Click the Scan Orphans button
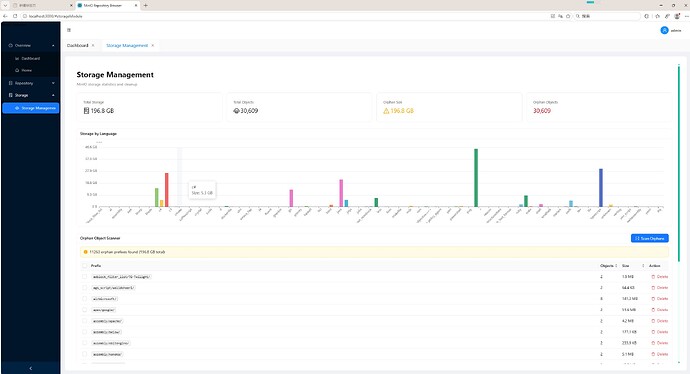The image size is (690, 374). (x=650, y=238)
